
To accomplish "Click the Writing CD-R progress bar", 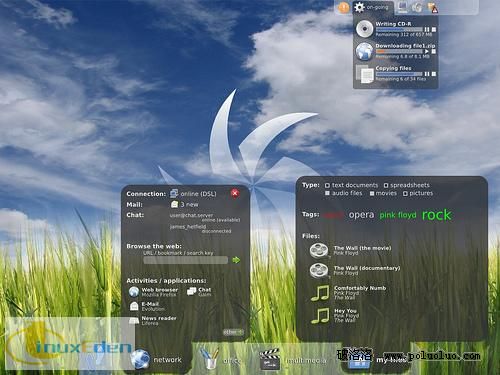I will [399, 30].
